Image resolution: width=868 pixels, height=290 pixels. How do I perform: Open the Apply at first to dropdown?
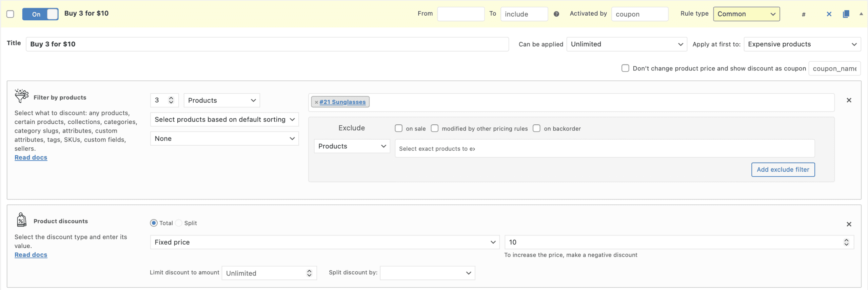point(802,44)
